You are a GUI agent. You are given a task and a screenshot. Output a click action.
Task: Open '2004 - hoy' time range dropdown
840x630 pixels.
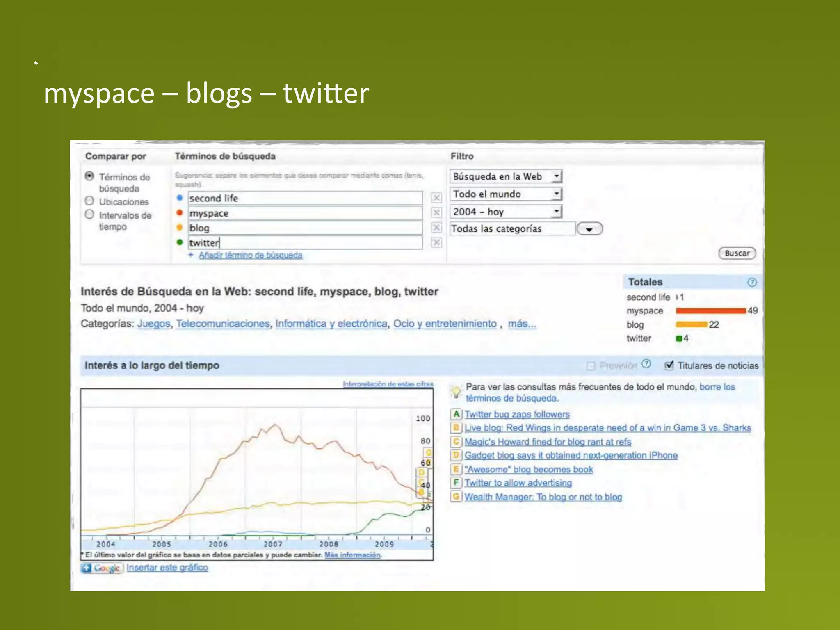point(506,212)
